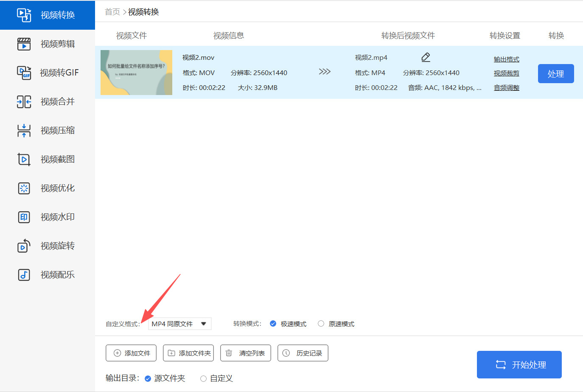This screenshot has width=583, height=392.
Task: Click 历史记录 label text
Action: tap(309, 353)
